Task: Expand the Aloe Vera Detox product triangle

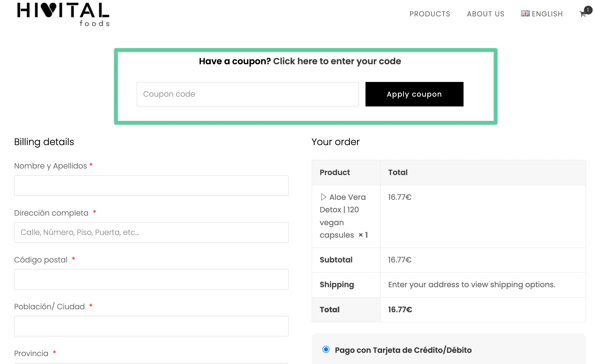Action: click(x=323, y=197)
